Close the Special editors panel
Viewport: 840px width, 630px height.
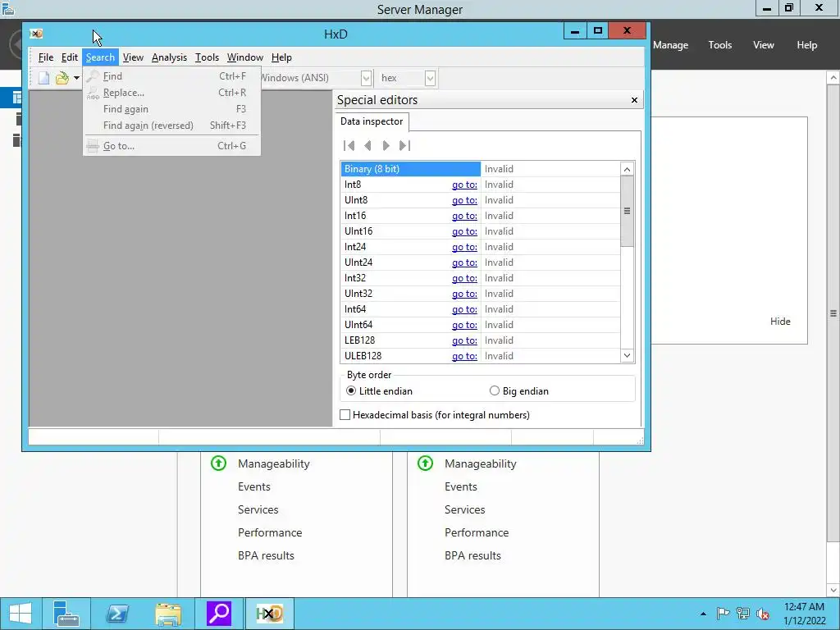point(634,100)
